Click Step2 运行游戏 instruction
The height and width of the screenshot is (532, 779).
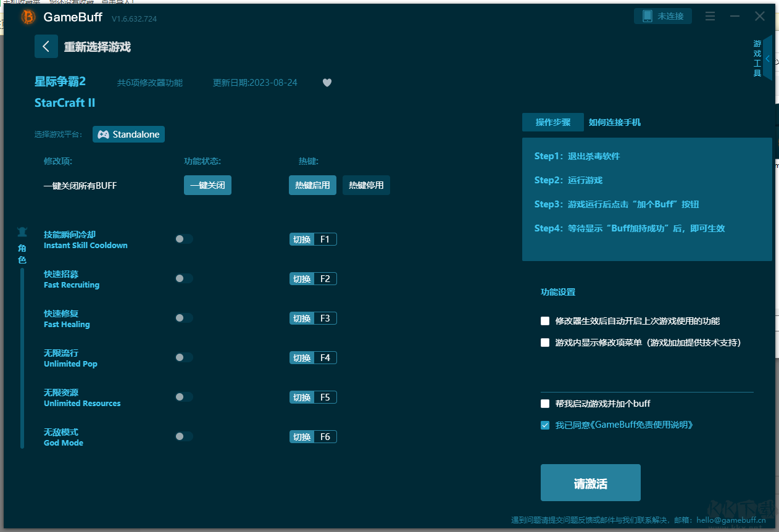[x=569, y=180]
